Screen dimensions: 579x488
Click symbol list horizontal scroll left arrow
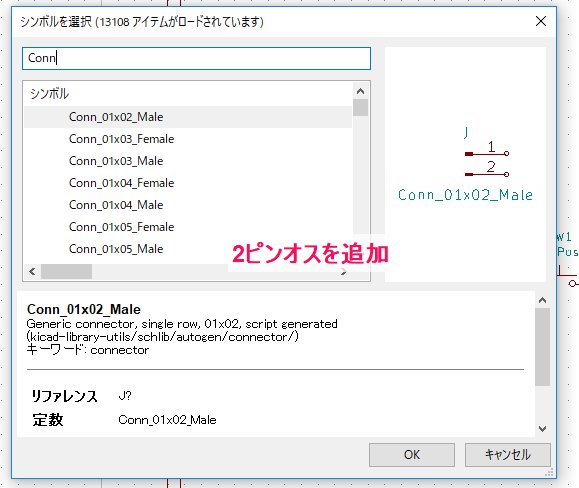(32, 272)
